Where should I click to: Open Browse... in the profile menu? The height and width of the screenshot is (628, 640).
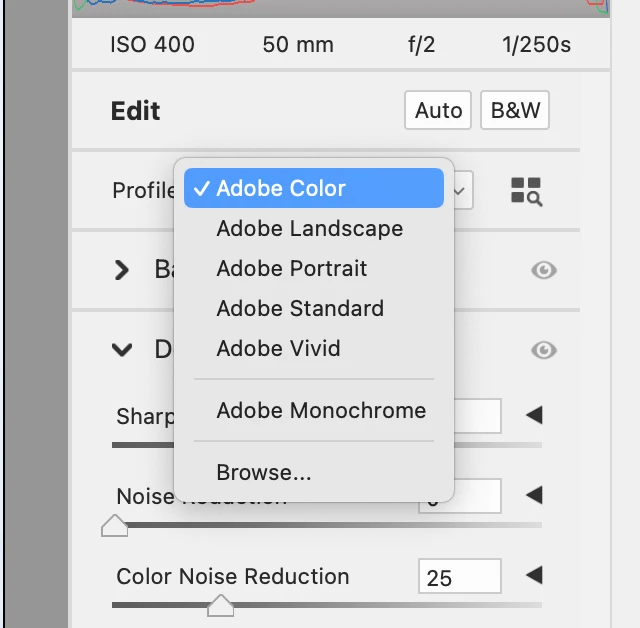pyautogui.click(x=264, y=472)
